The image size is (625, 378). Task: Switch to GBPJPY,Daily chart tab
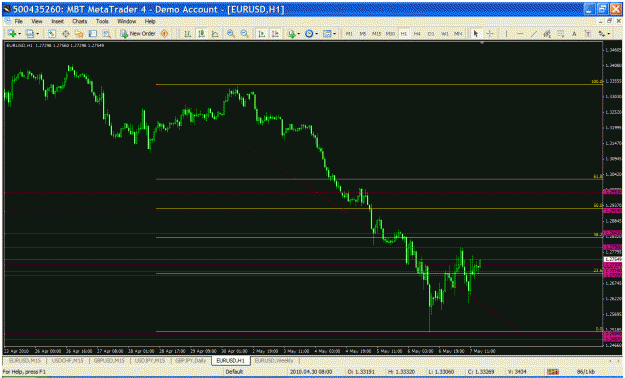pyautogui.click(x=191, y=360)
